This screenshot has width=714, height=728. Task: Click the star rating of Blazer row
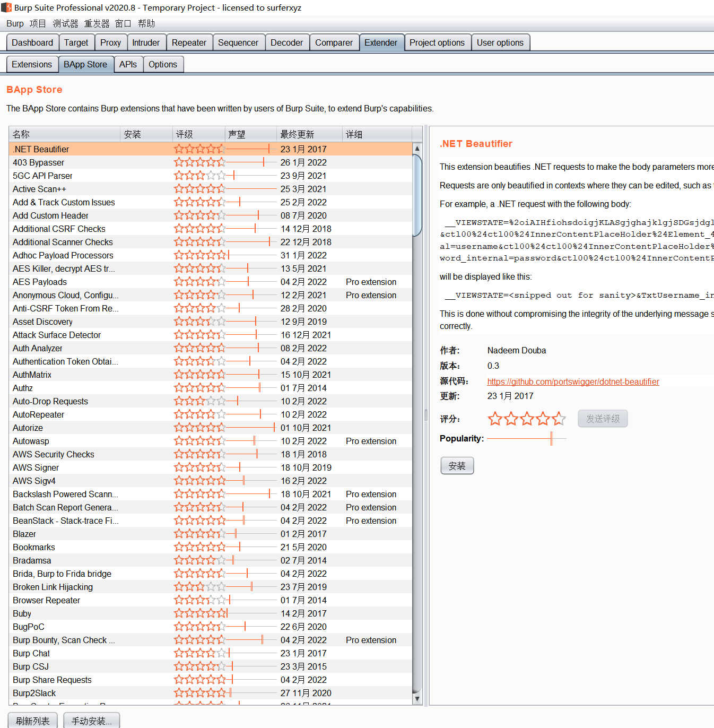click(200, 534)
